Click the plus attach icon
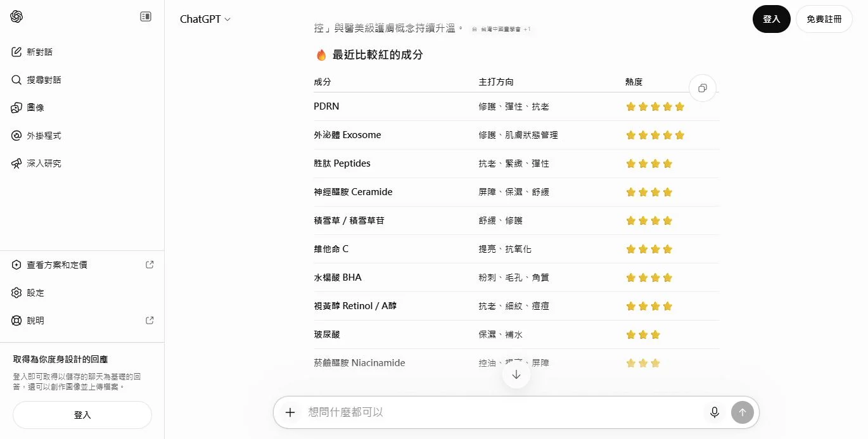 [x=290, y=412]
